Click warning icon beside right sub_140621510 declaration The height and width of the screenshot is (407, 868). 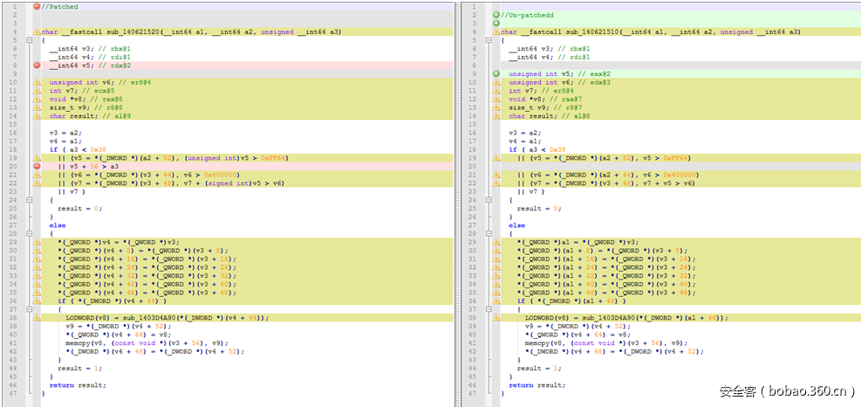click(x=496, y=32)
